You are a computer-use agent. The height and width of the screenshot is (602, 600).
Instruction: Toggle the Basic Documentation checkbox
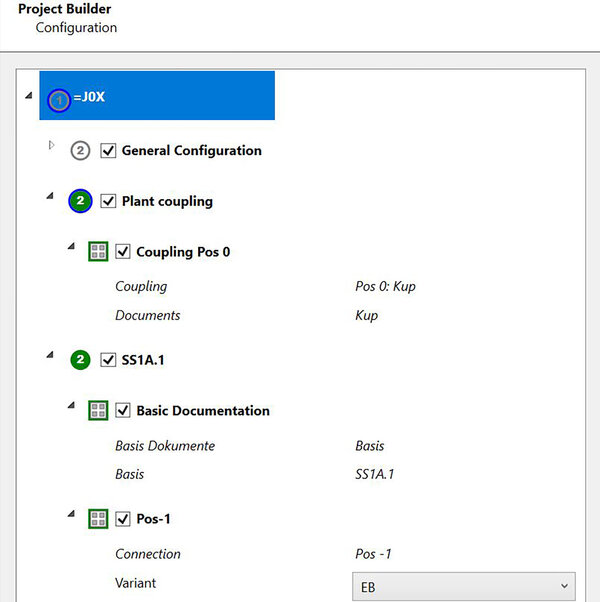124,410
